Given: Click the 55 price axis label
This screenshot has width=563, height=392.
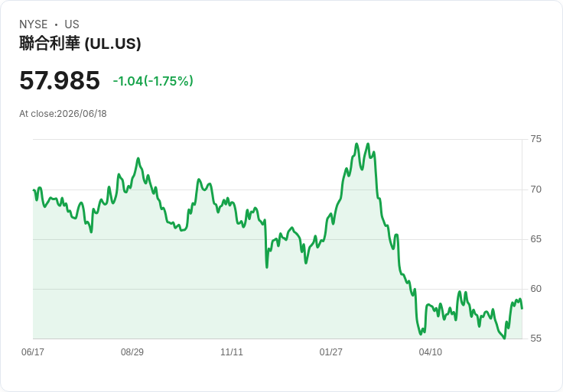Looking at the screenshot, I should (x=535, y=339).
